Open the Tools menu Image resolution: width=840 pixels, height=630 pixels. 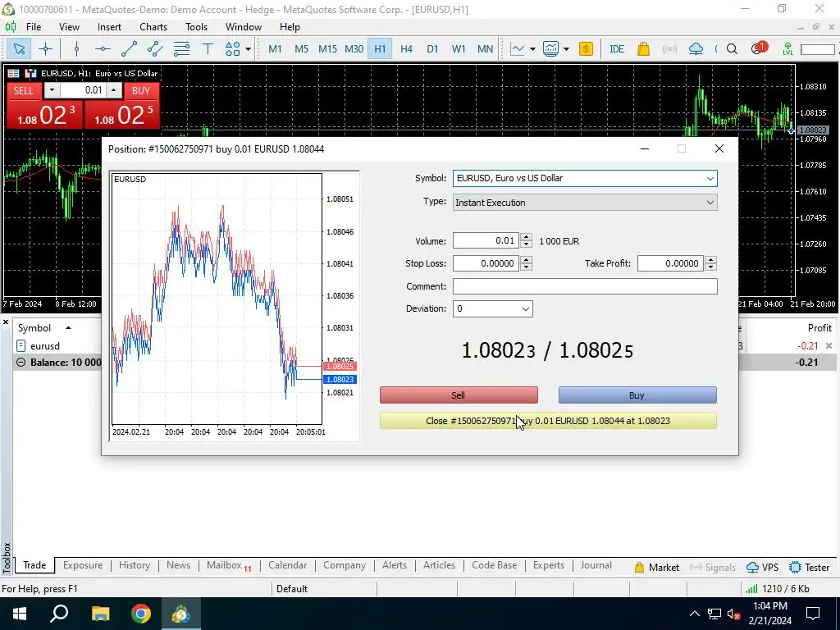point(197,27)
